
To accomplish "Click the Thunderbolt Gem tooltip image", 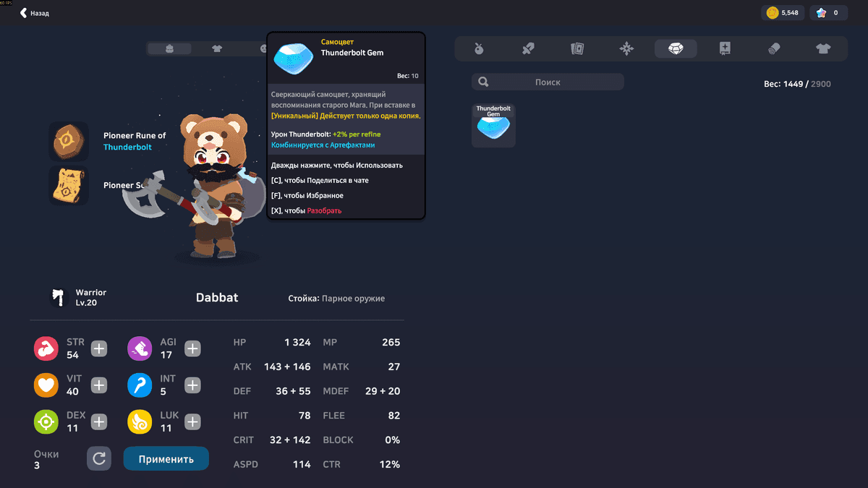I will point(294,58).
